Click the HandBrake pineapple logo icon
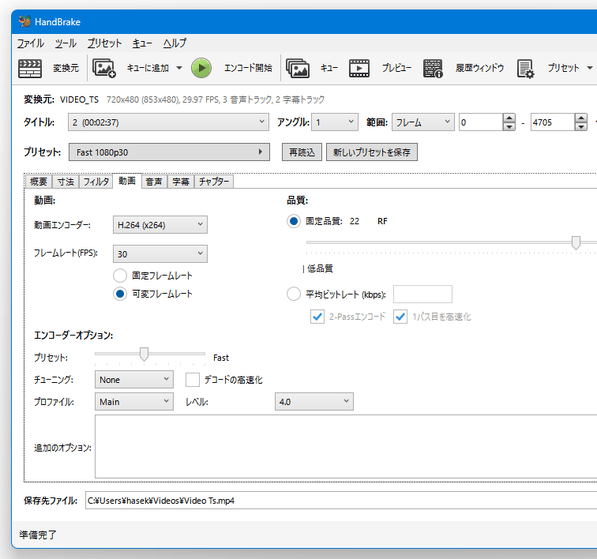597x559 pixels. (x=25, y=22)
